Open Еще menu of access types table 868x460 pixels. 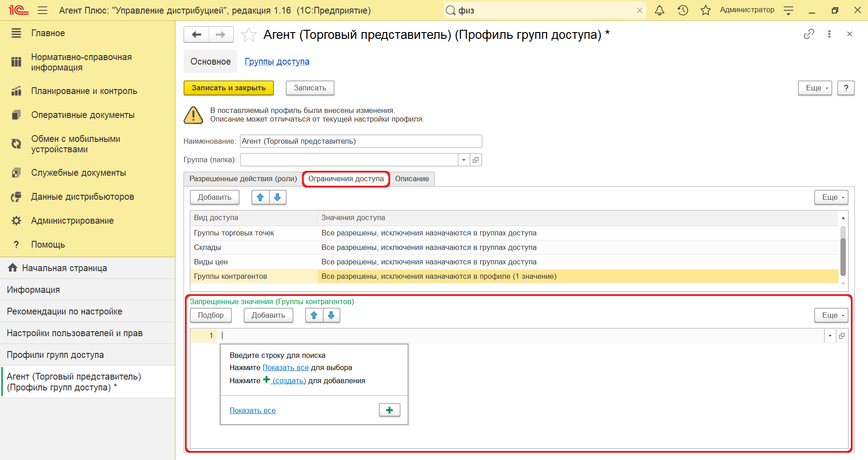tap(831, 197)
